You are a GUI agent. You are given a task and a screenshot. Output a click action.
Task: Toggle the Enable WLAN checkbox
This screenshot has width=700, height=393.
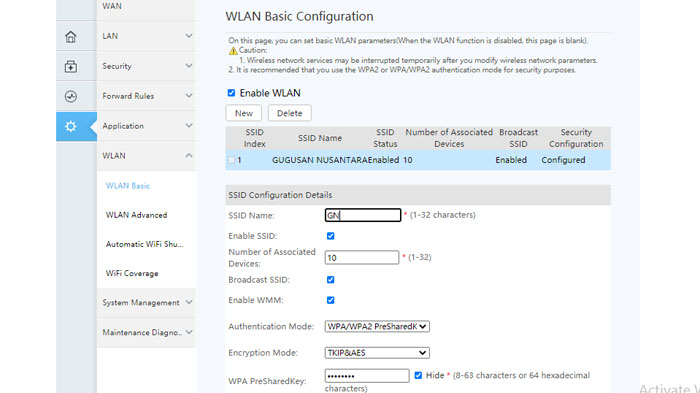point(231,93)
